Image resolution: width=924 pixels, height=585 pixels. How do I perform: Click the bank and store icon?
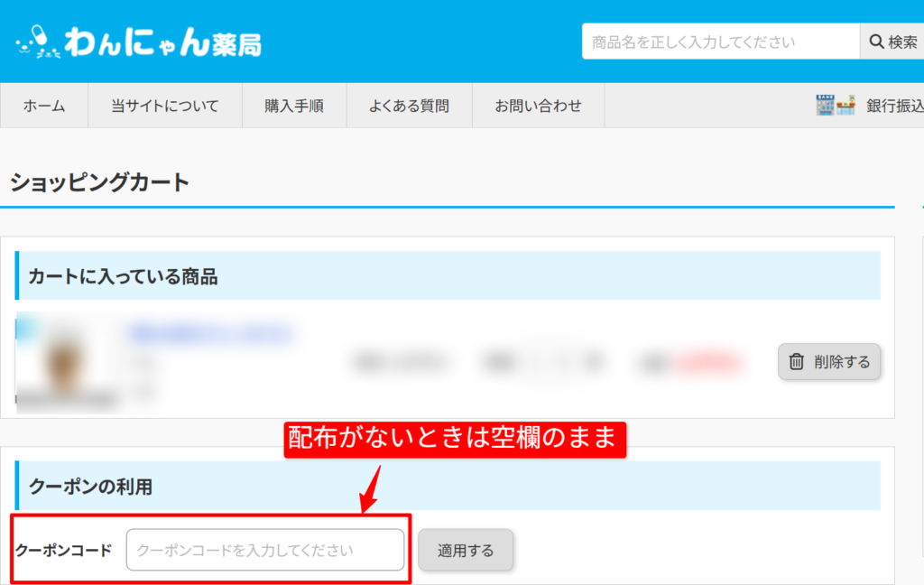coord(835,105)
